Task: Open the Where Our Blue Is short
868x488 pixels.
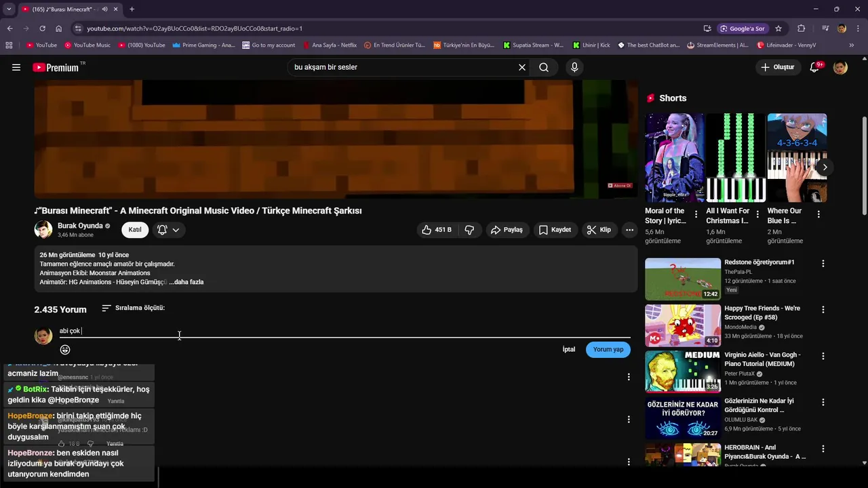Action: (797, 158)
